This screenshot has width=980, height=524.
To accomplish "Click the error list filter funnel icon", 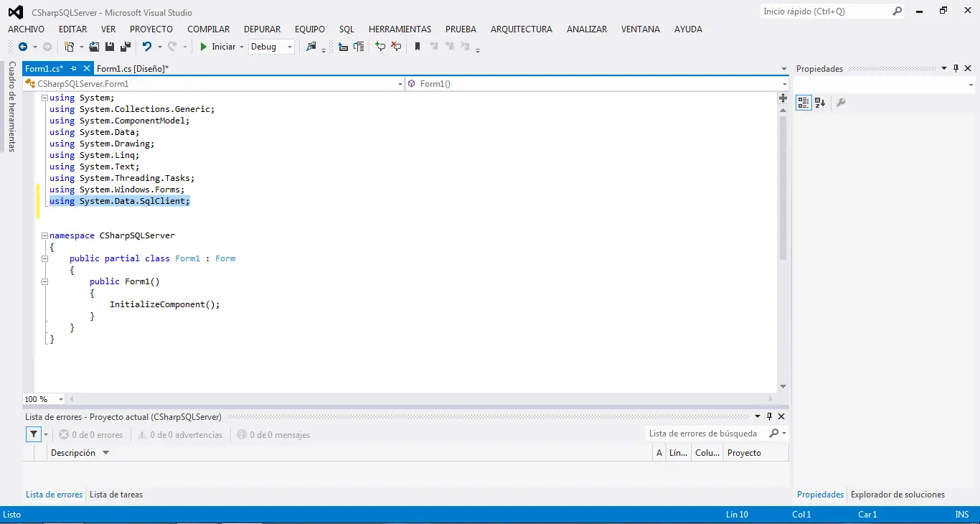I will click(x=34, y=434).
